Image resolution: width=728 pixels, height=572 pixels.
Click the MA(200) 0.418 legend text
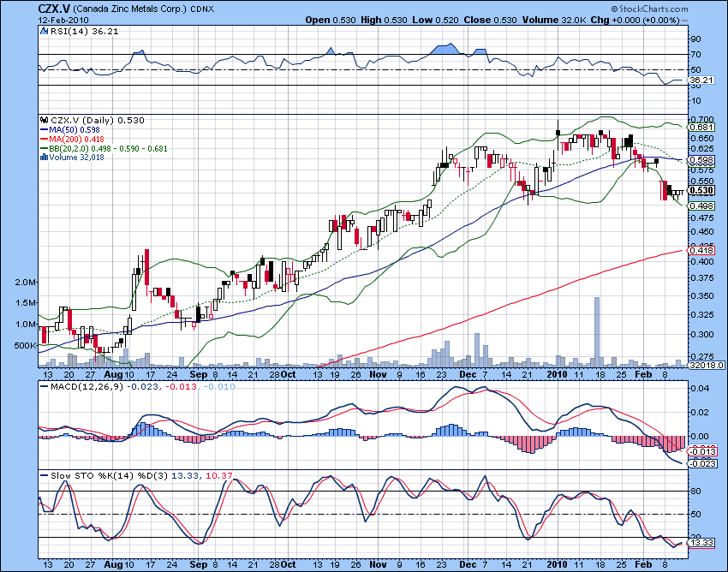pyautogui.click(x=76, y=140)
